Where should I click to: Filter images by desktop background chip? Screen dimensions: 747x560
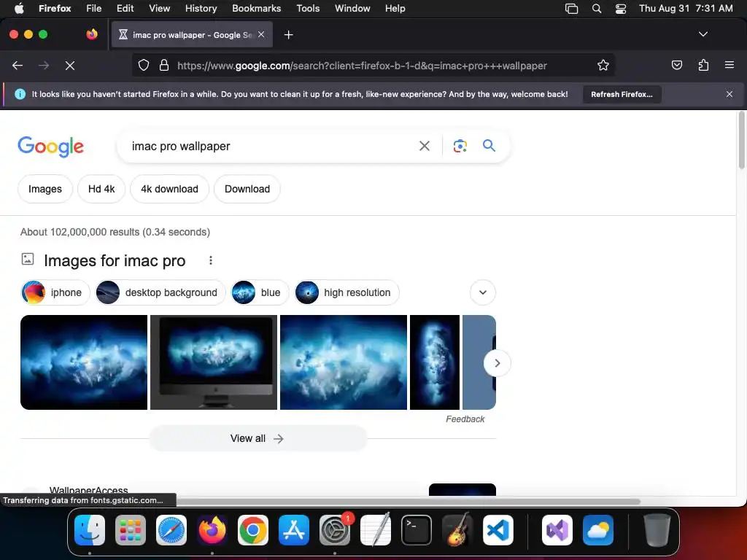[x=160, y=292]
